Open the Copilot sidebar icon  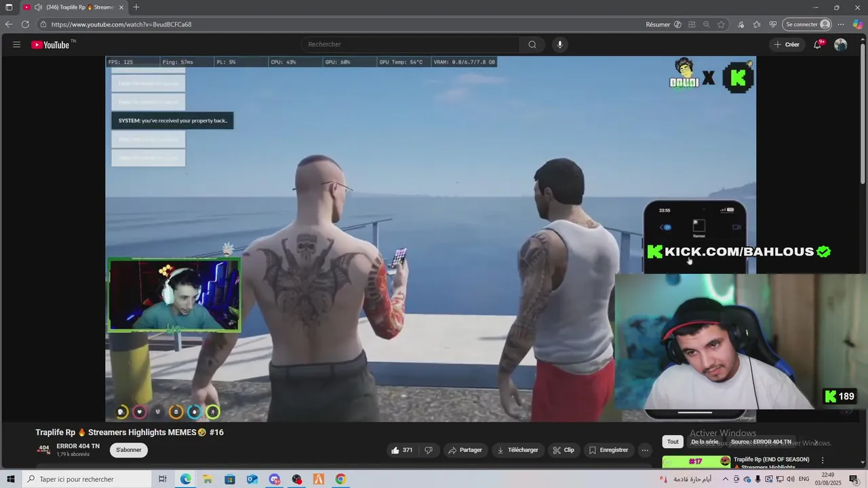(858, 24)
